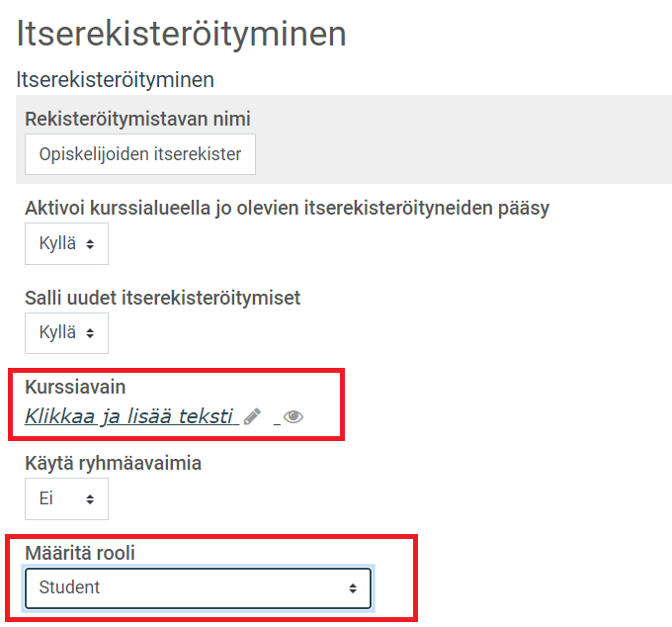
Task: Click the large Itserekisteröityminen page heading
Action: pyautogui.click(x=181, y=34)
